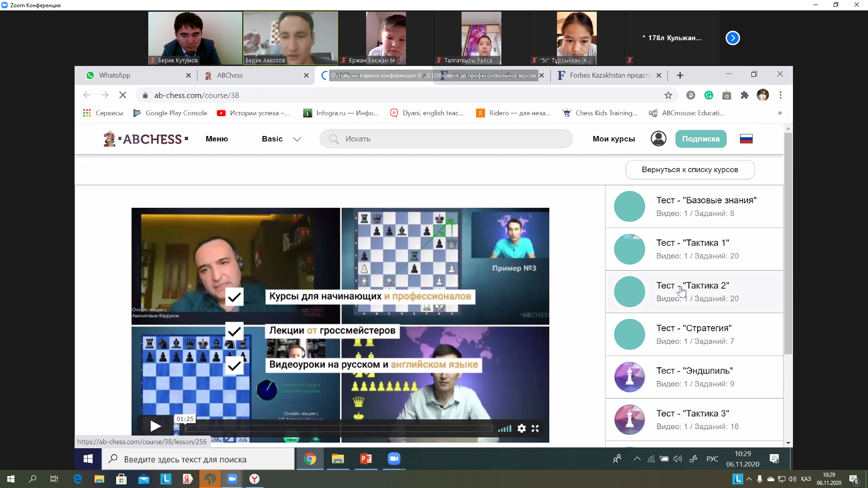Enter fullscreen mode on video player
Viewport: 868px width, 488px height.
[x=535, y=428]
